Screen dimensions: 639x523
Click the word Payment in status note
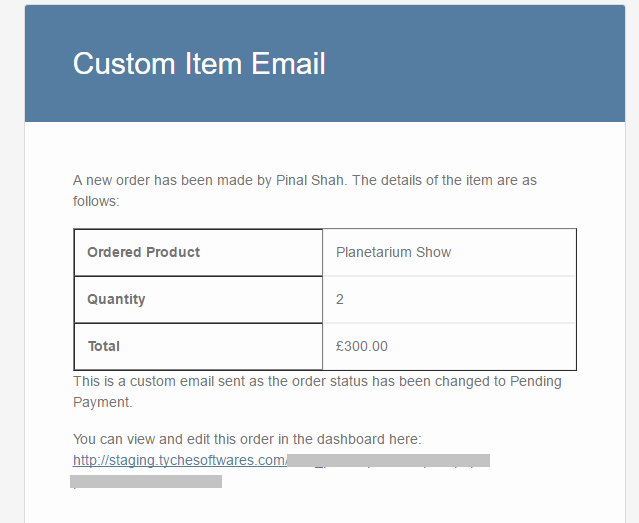102,402
